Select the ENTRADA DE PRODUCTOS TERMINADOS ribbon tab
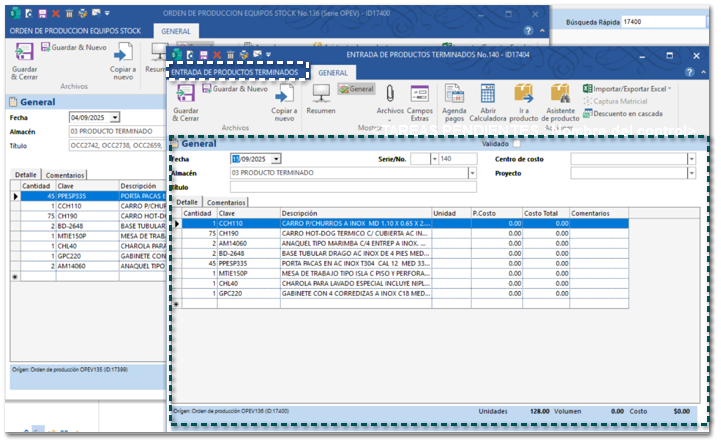Viewport: 721px width, 443px height. 234,73
